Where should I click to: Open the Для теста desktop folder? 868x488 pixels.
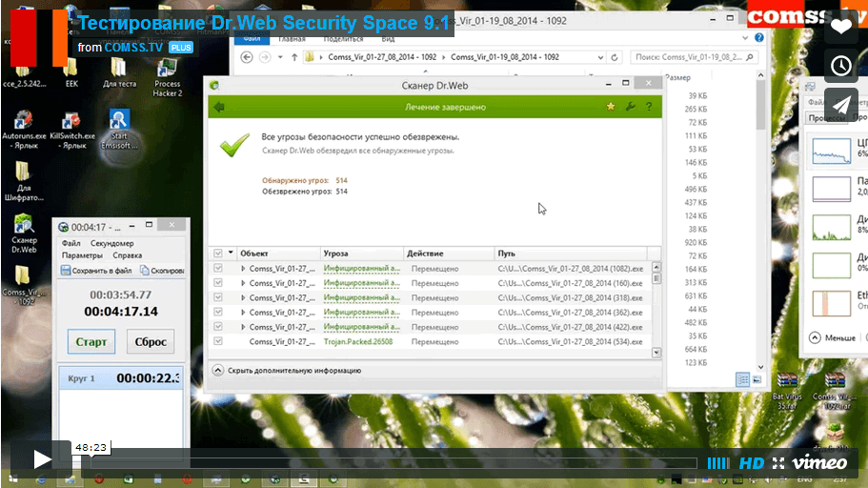point(119,73)
